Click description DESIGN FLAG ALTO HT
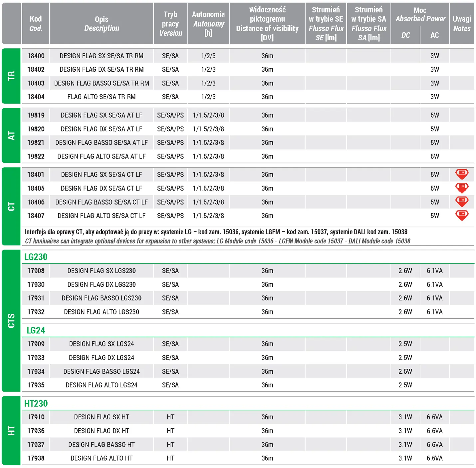 click(102, 458)
